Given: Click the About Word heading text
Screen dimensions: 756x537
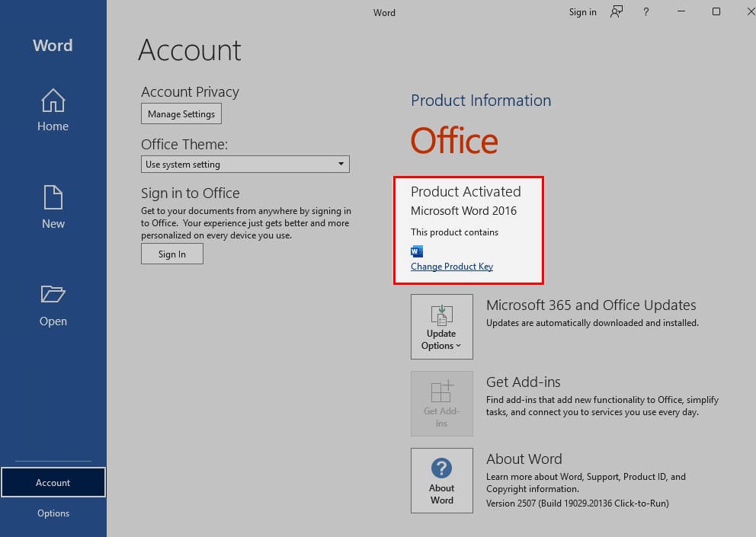Looking at the screenshot, I should pyautogui.click(x=524, y=459).
